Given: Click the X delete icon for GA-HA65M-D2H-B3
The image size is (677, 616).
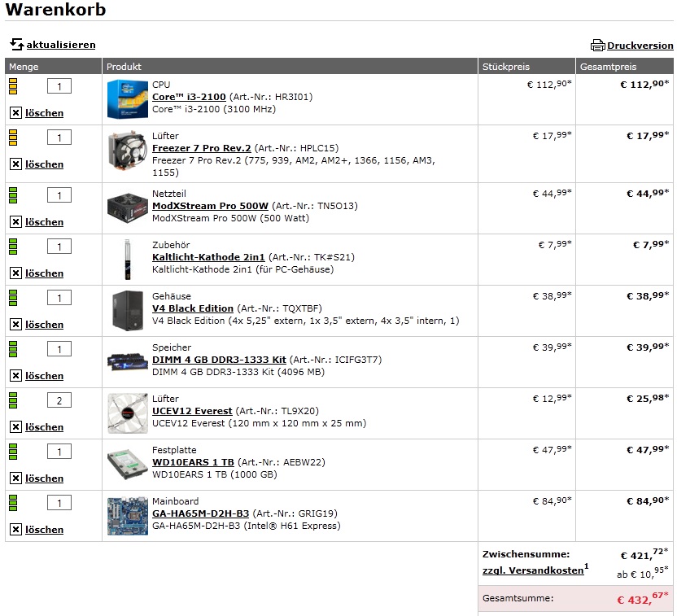Looking at the screenshot, I should [15, 530].
